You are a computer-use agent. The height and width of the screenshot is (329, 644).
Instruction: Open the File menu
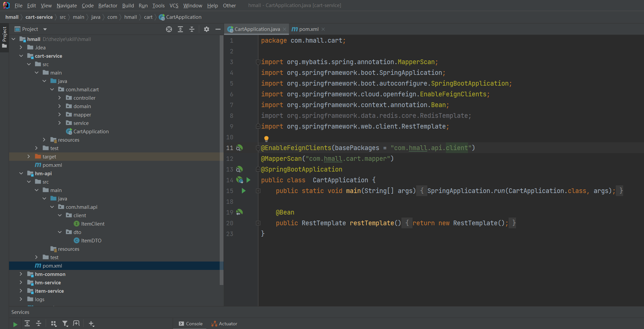coord(18,6)
